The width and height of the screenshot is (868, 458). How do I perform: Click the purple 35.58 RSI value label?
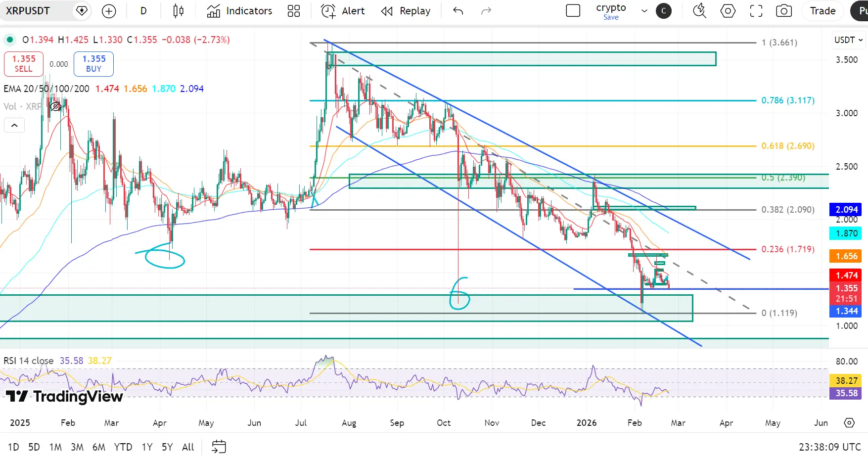tap(846, 393)
